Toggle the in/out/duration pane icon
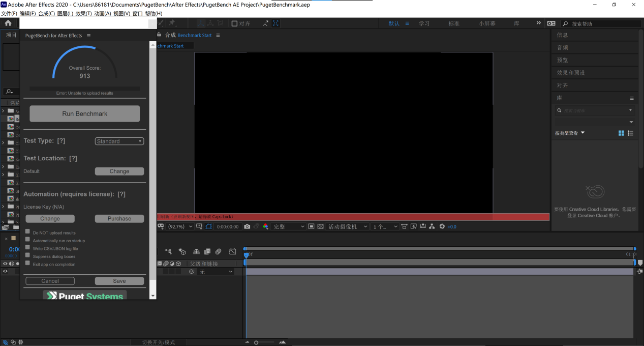The height and width of the screenshot is (346, 644). 21,342
